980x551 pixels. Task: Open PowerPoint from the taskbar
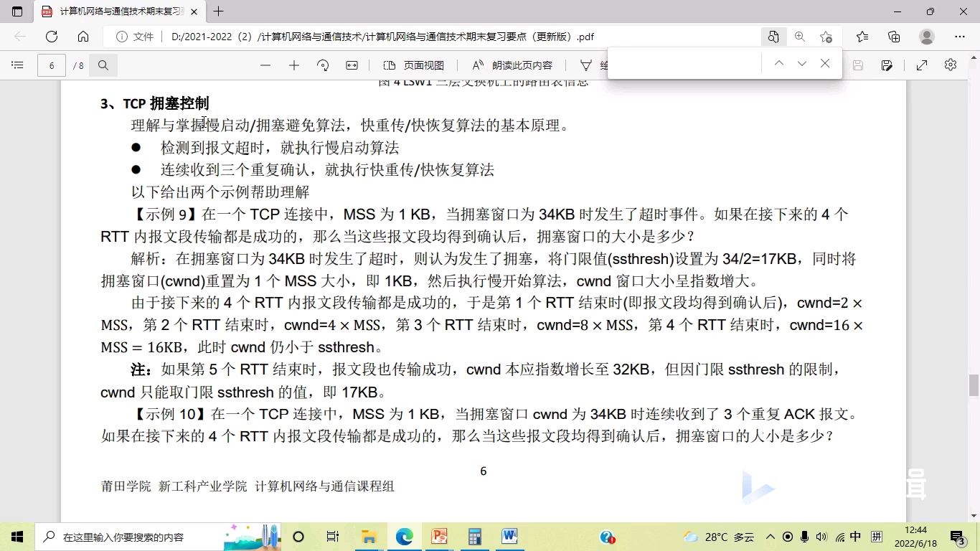click(x=439, y=537)
